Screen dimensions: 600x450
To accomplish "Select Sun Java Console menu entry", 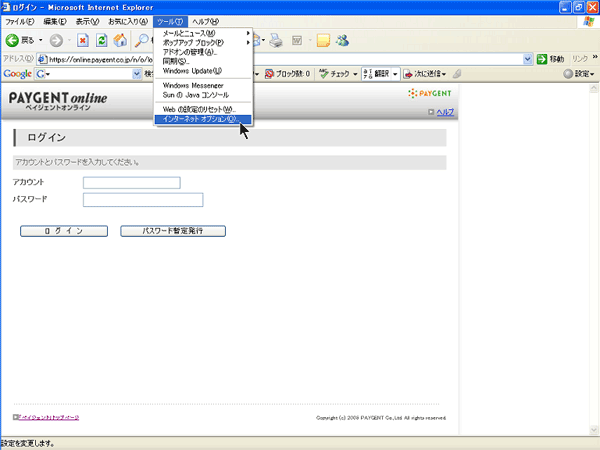I will pyautogui.click(x=203, y=95).
